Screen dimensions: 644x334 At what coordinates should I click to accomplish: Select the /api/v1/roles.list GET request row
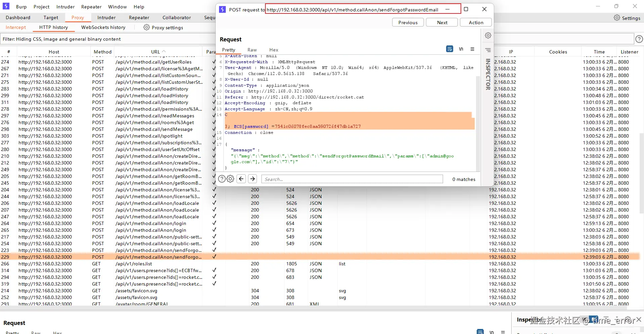(x=319, y=264)
